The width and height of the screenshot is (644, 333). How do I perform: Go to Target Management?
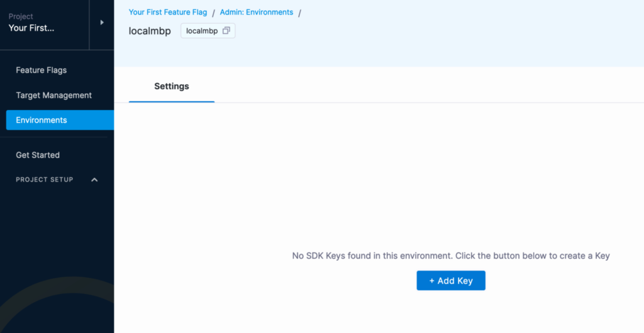(x=54, y=95)
